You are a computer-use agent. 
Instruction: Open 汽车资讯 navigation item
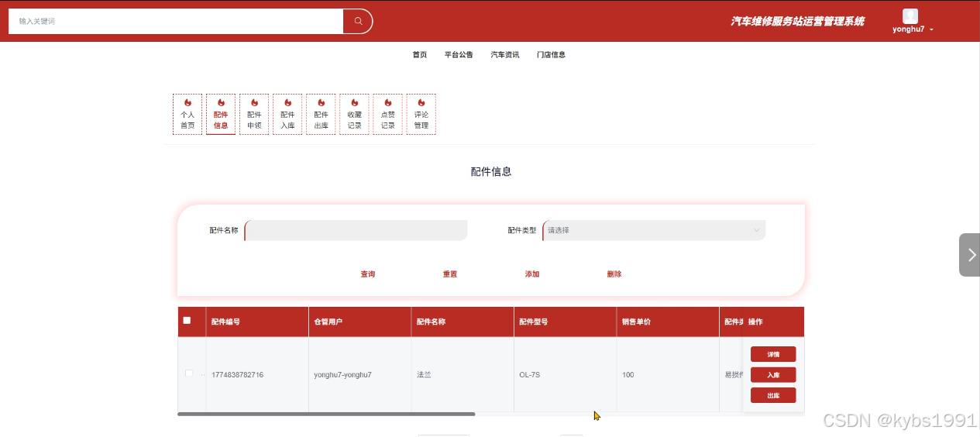505,55
